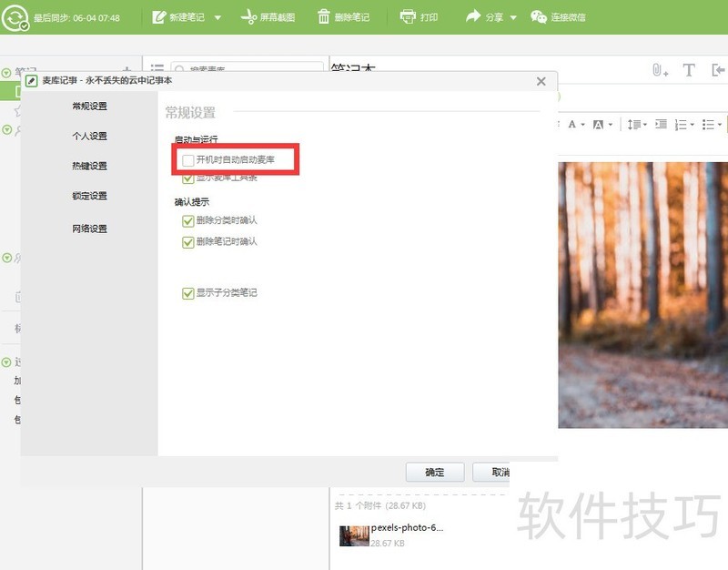Click the text highlight A icon

pyautogui.click(x=598, y=125)
